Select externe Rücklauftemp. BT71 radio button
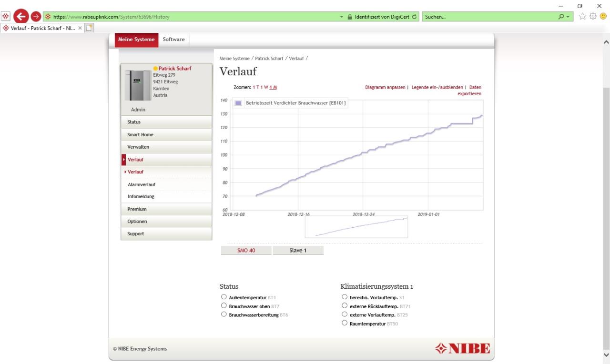The image size is (610, 364). pos(345,306)
